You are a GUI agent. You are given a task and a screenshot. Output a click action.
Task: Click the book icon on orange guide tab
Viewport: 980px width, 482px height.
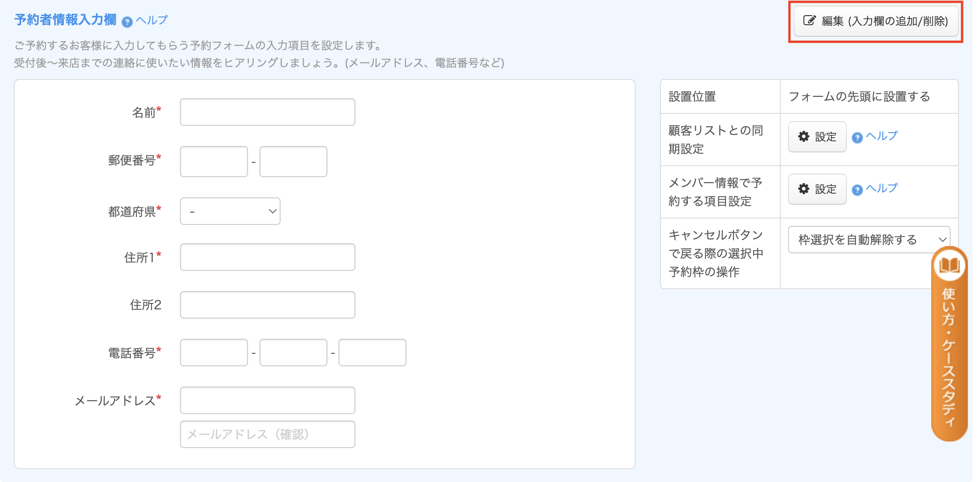pyautogui.click(x=949, y=265)
